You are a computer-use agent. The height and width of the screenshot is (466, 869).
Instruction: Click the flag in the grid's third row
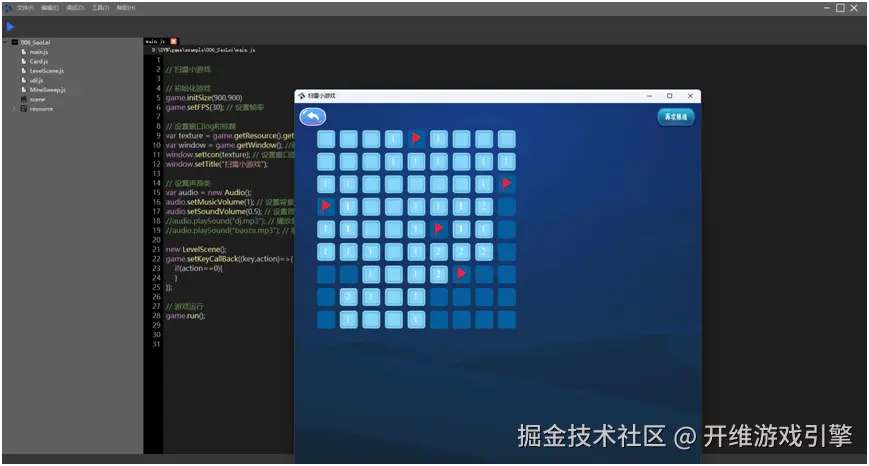(x=506, y=184)
